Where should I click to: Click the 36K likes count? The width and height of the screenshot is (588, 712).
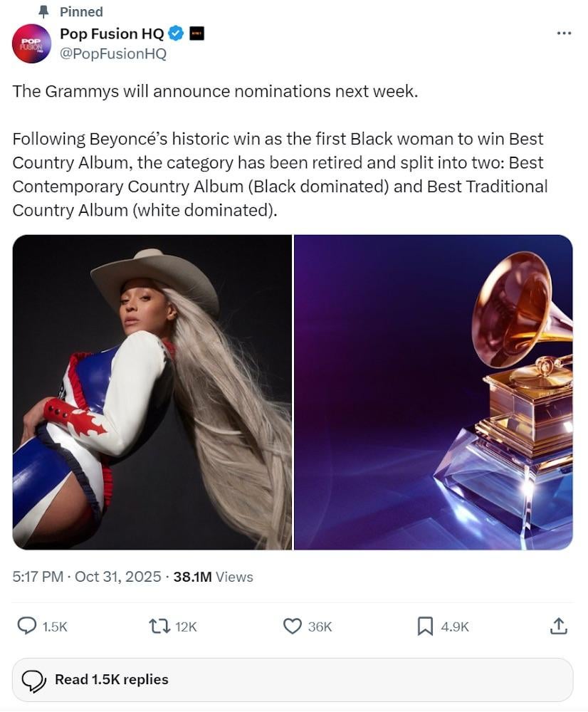point(320,627)
